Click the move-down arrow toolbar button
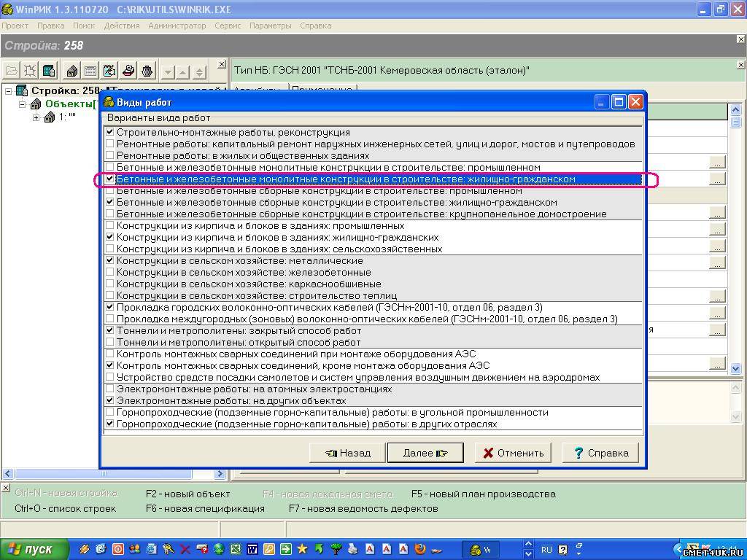The width and height of the screenshot is (747, 560). tap(168, 72)
